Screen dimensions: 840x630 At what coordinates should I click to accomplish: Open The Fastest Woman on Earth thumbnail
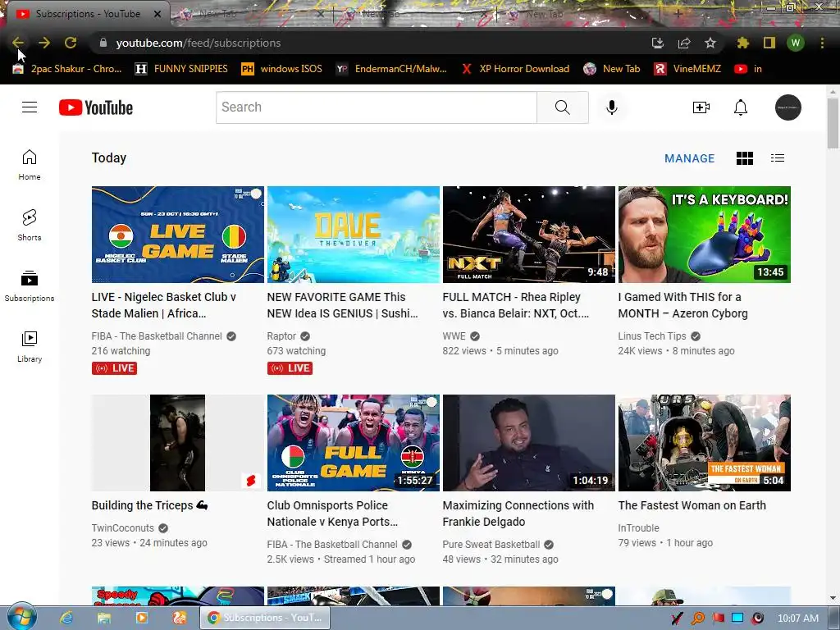[705, 442]
